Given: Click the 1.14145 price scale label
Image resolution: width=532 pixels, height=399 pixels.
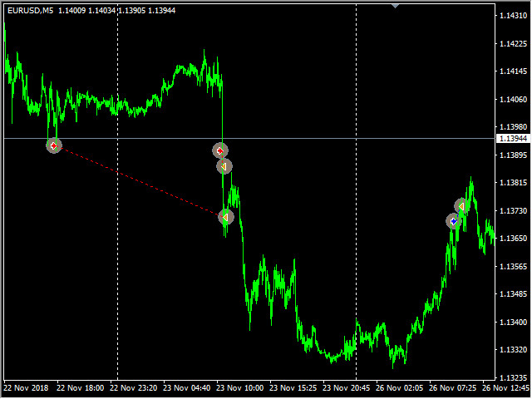Looking at the screenshot, I should point(514,71).
